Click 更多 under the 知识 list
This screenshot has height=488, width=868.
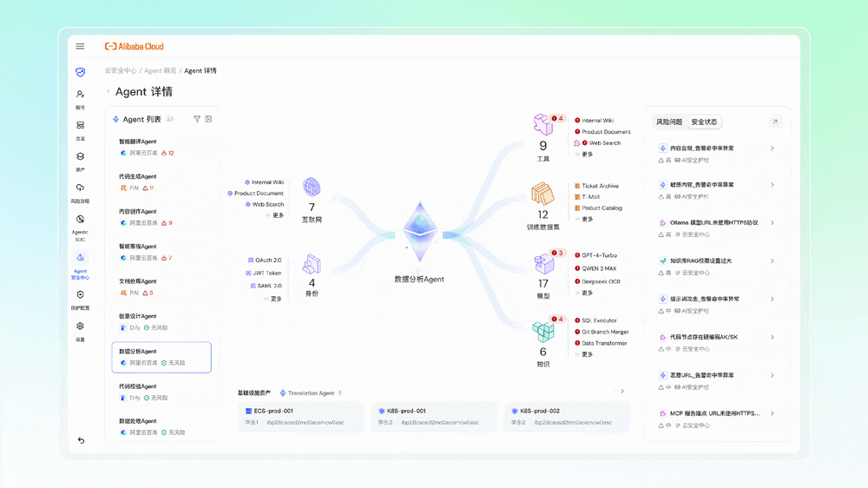588,354
